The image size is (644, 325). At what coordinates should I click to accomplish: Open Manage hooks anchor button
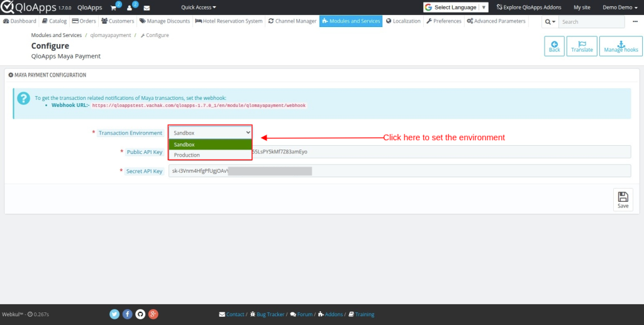pyautogui.click(x=621, y=46)
